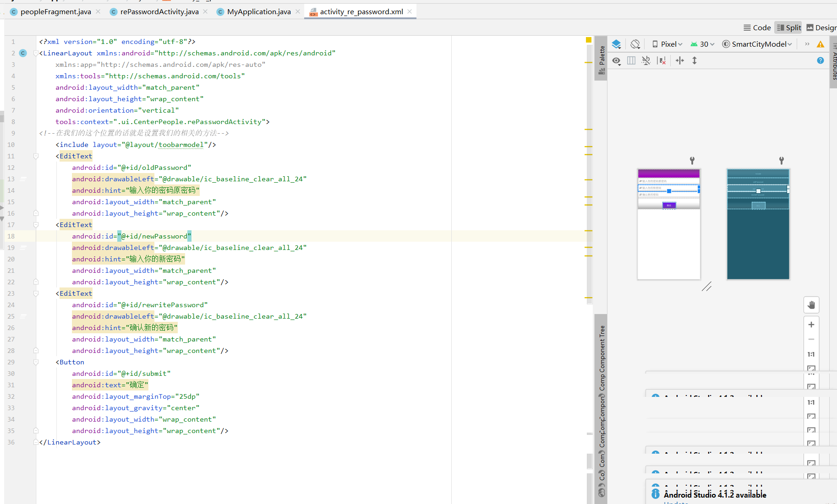This screenshot has width=837, height=504.
Task: Select the phone preview thumbnail
Action: point(668,224)
